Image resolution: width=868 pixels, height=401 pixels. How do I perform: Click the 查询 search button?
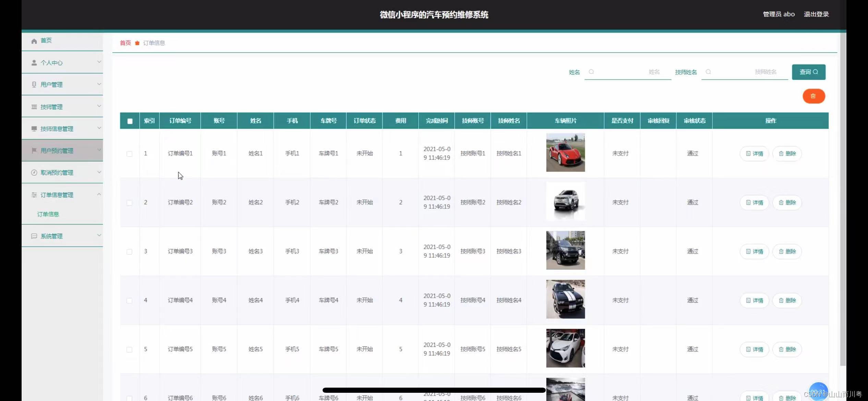(808, 72)
